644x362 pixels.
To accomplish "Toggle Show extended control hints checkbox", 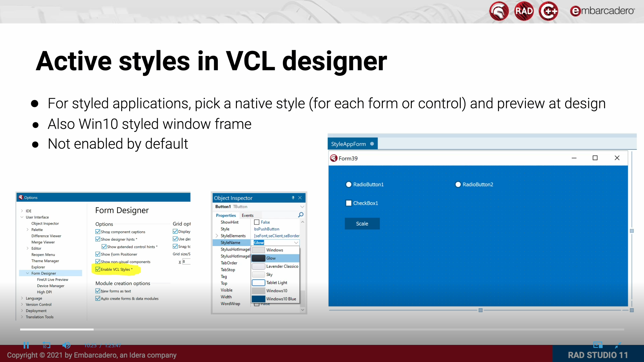I will (104, 247).
